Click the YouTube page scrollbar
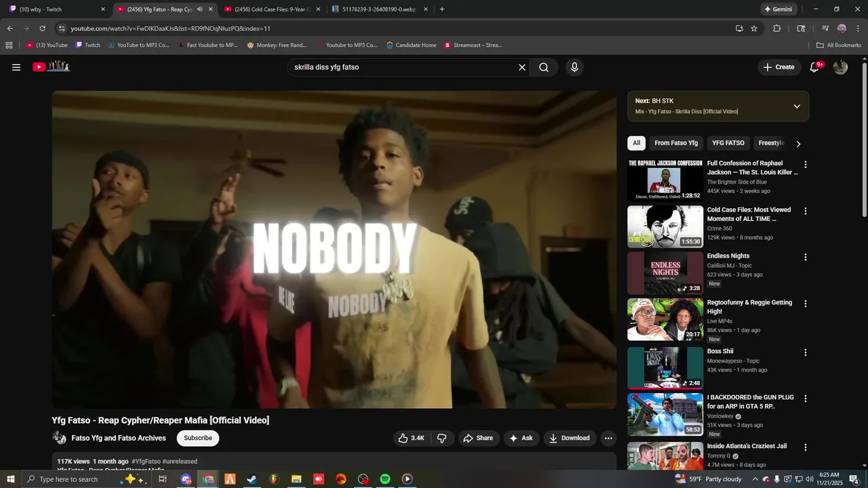Screen dimensions: 868x488 tap(864, 139)
